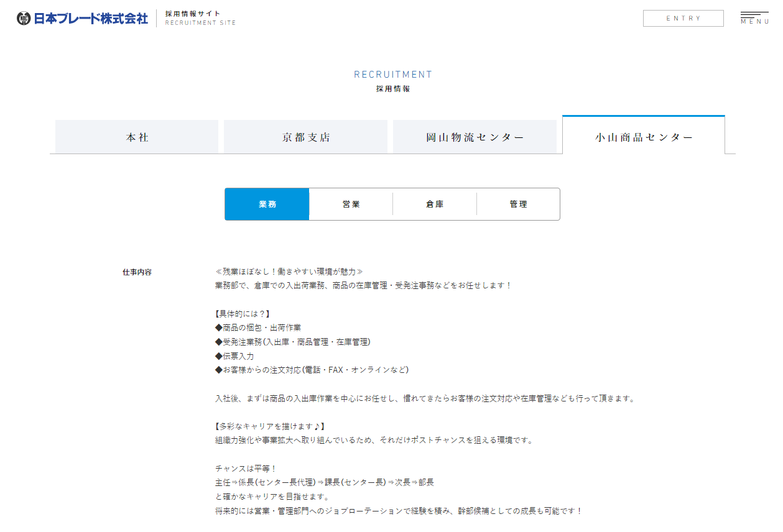Click the 採用情報 subheading under RECRUITMENT
The width and height of the screenshot is (783, 532).
tap(392, 89)
